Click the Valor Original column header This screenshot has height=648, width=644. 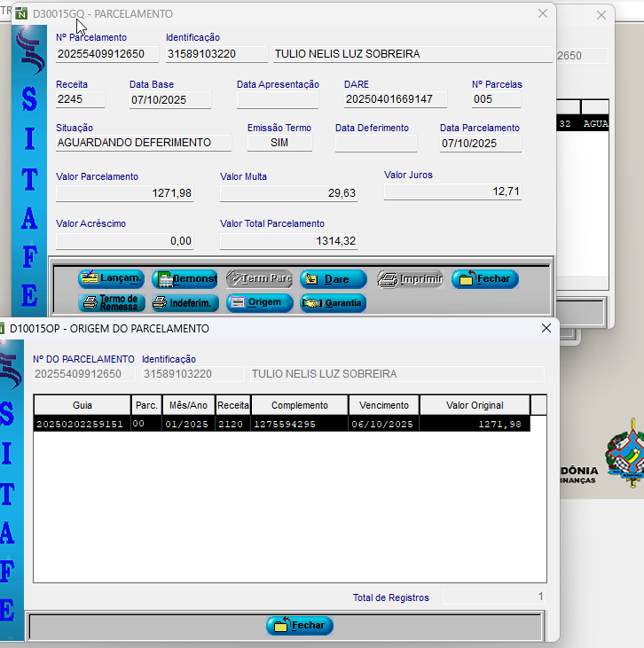coord(475,405)
